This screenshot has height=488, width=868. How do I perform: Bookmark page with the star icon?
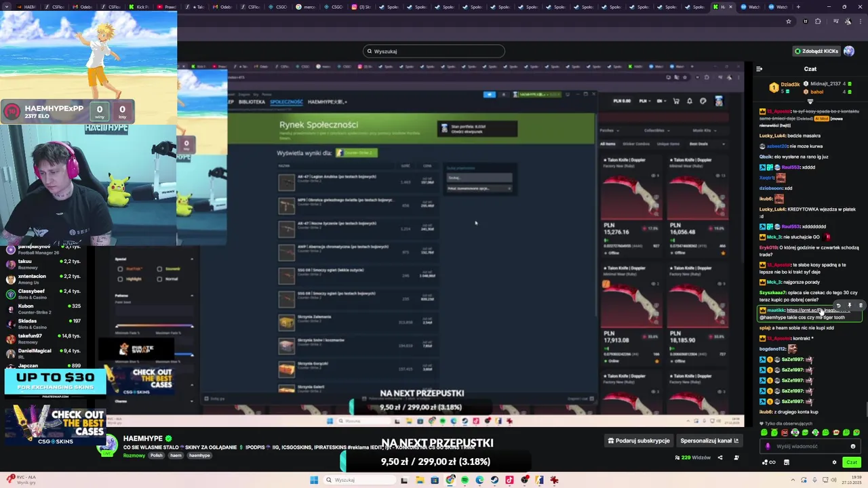788,21
